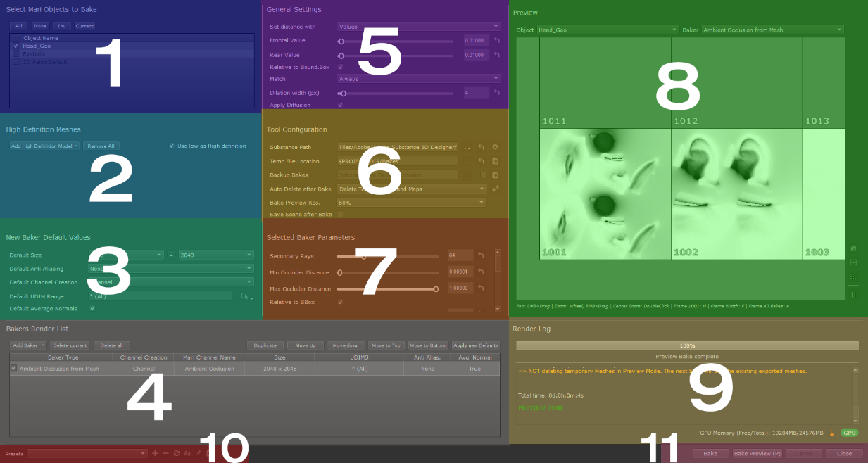Reset Secondary Rays to its default
Image resolution: width=868 pixels, height=463 pixels.
click(x=482, y=255)
